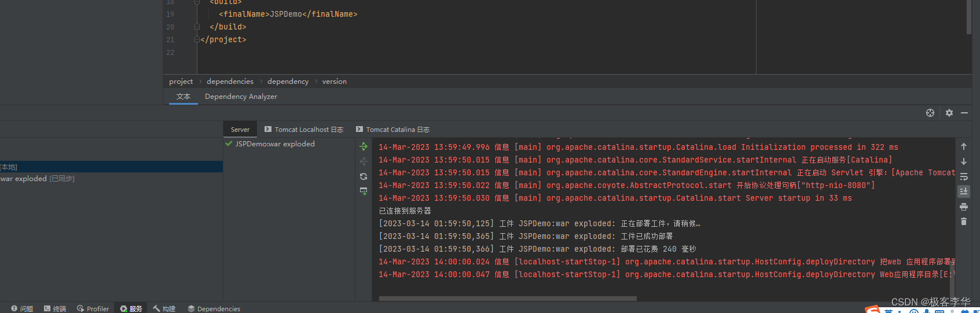This screenshot has height=313, width=980.
Task: Click the Up arrow in console gutter
Action: [964, 146]
